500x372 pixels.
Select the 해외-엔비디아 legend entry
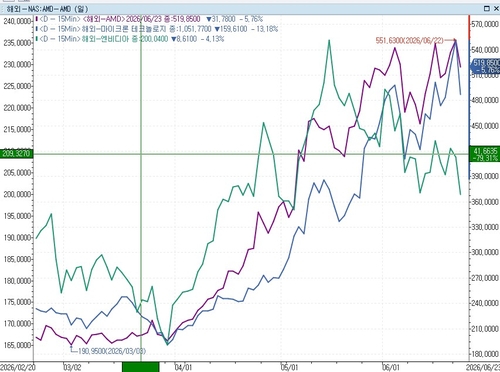tap(104, 39)
